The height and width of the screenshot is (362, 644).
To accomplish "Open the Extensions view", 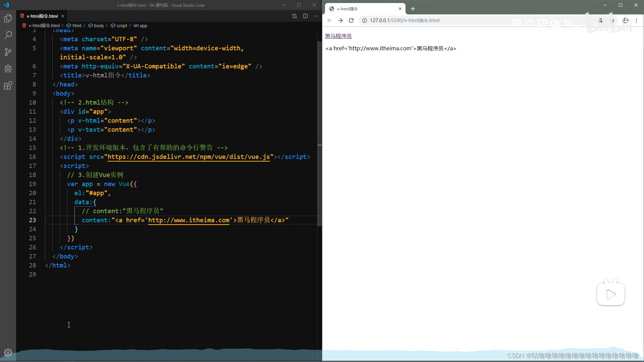I will pos(8,85).
